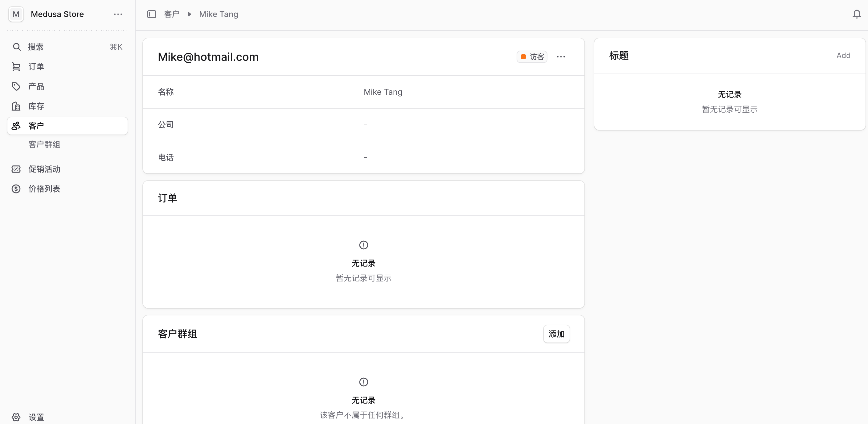Navigate to 订单 menu label
Screen dimensions: 868x424
[36, 67]
